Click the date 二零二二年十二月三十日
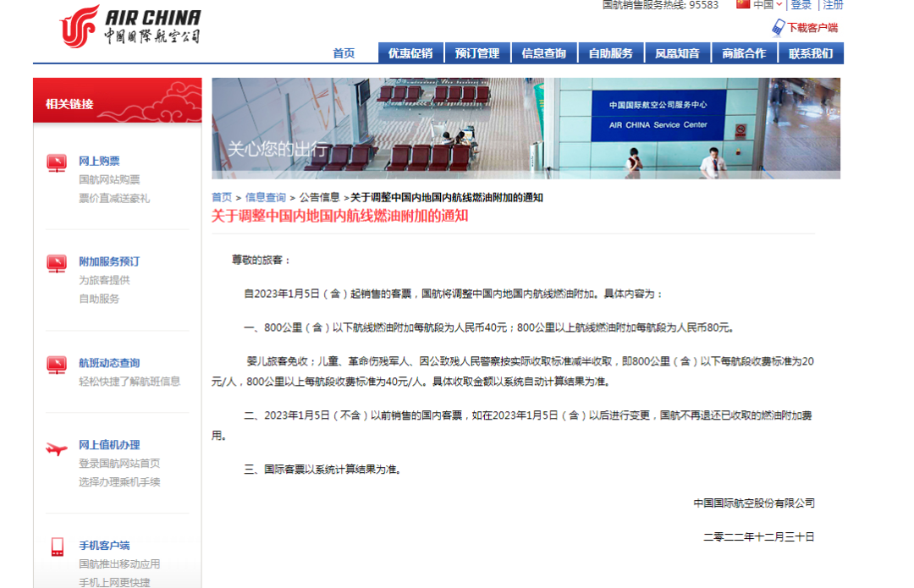Viewport: 914px width, 588px height. pos(758,536)
